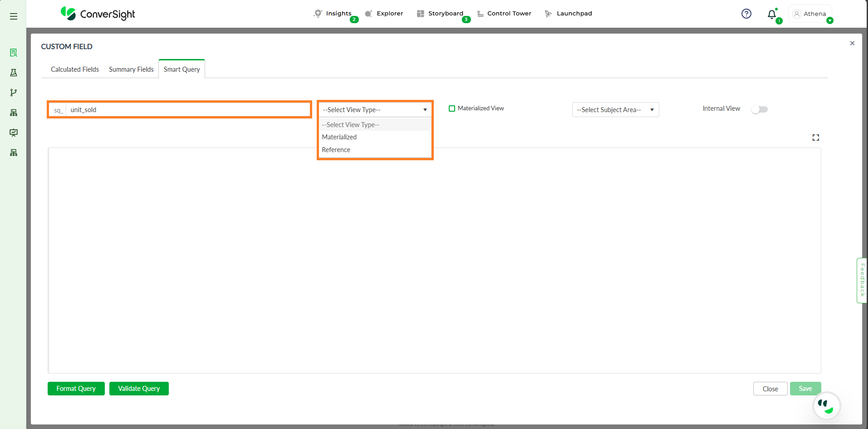
Task: Click the fullscreen expand editor icon
Action: (x=815, y=138)
